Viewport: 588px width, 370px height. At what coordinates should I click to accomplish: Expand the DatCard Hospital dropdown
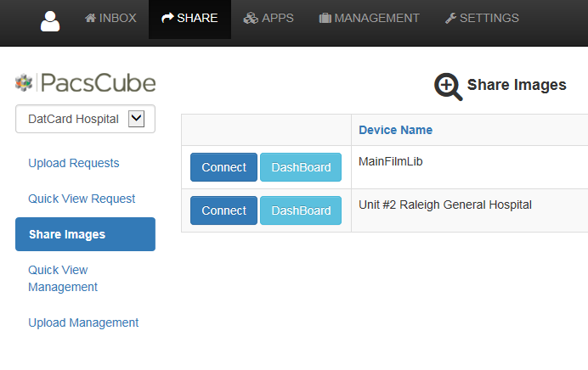pos(85,119)
